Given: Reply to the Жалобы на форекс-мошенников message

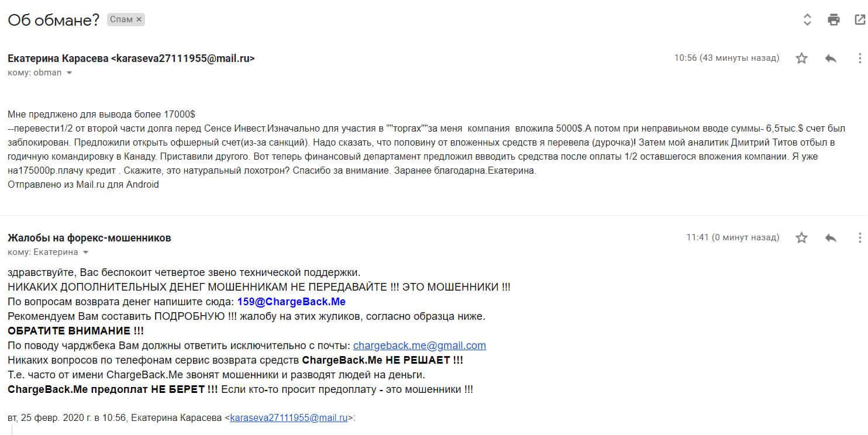Looking at the screenshot, I should [x=831, y=237].
